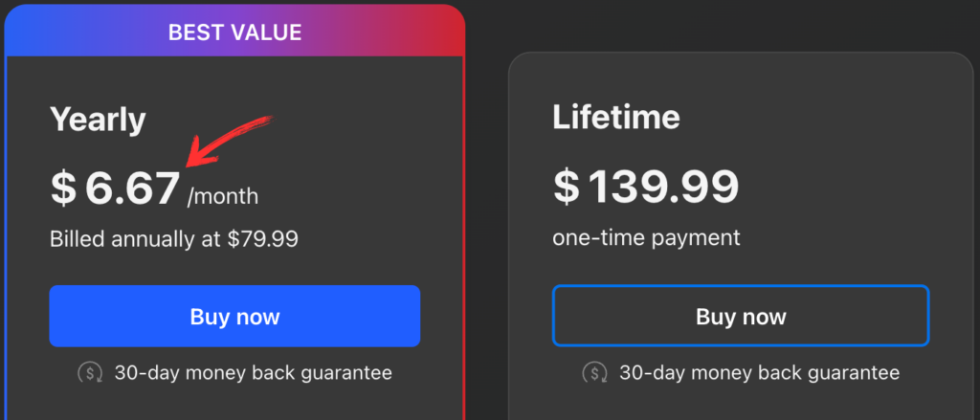Click the word "now" on the Lifetime button
980x420 pixels.
(763, 317)
